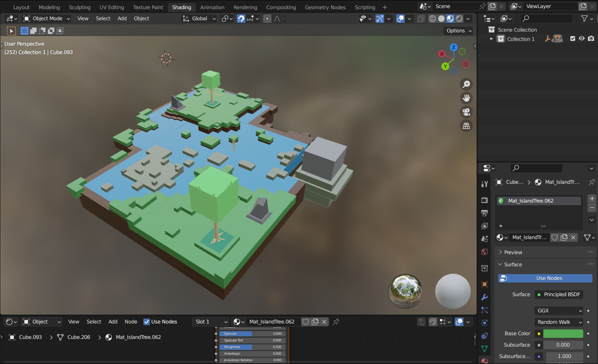Toggle pin in Properties breadcrumb
The image size is (598, 364).
coord(592,182)
